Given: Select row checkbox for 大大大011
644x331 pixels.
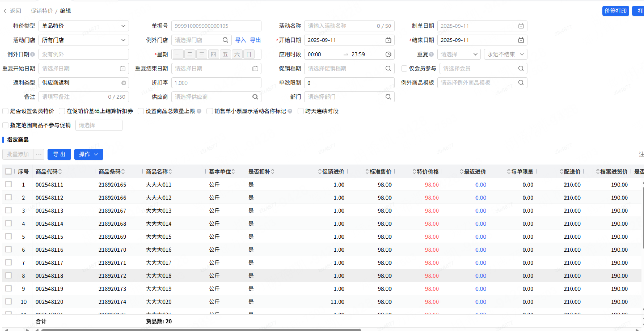Looking at the screenshot, I should (x=9, y=185).
